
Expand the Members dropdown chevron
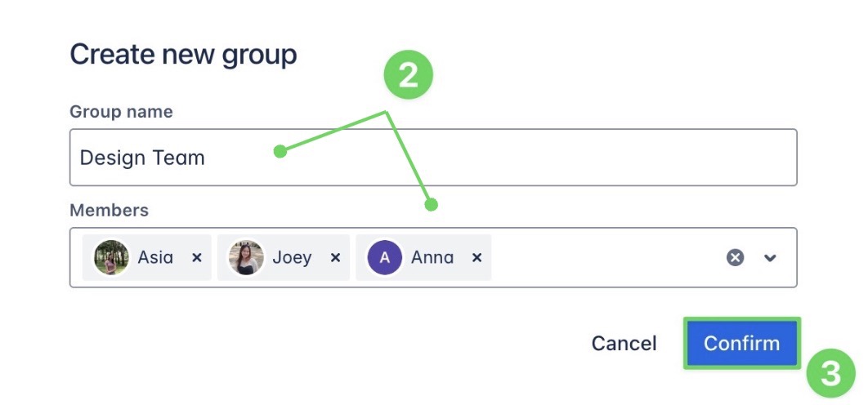[769, 258]
